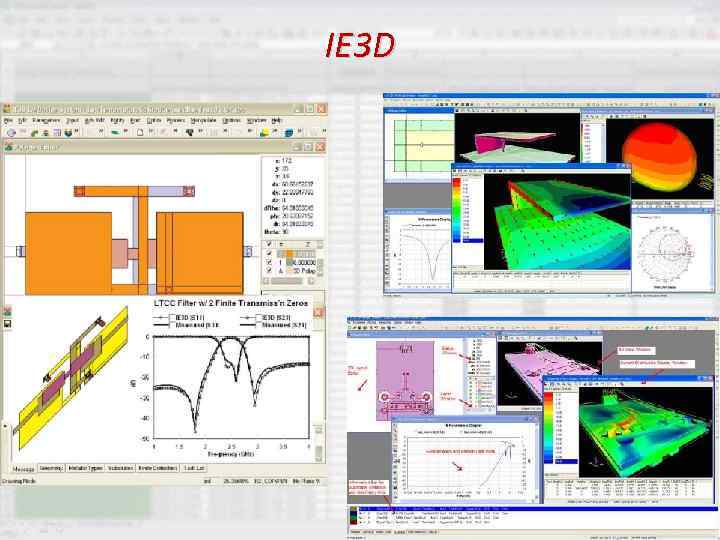Image resolution: width=720 pixels, height=540 pixels.
Task: Toggle the Measured S11 legend checkbox
Action: point(173,325)
